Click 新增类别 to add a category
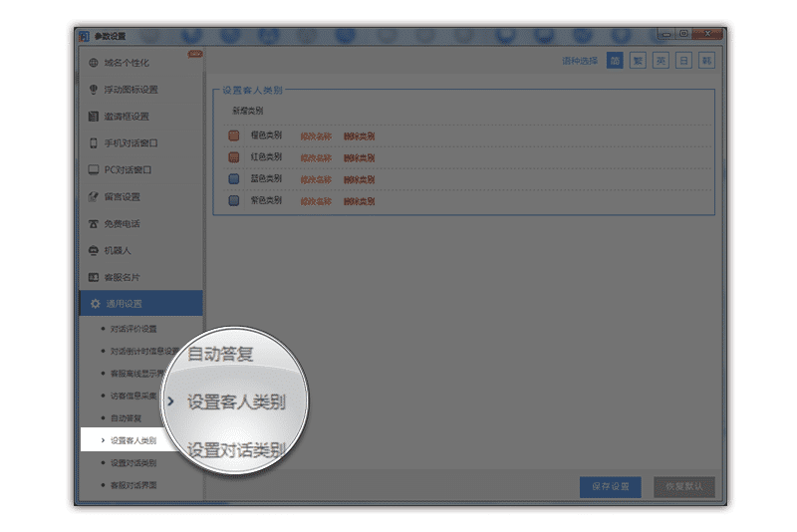 tap(247, 111)
